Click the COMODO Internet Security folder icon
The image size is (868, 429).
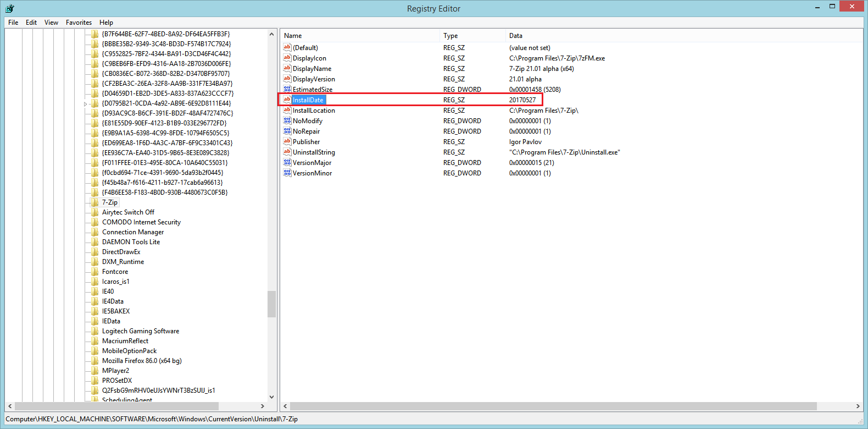(x=95, y=222)
